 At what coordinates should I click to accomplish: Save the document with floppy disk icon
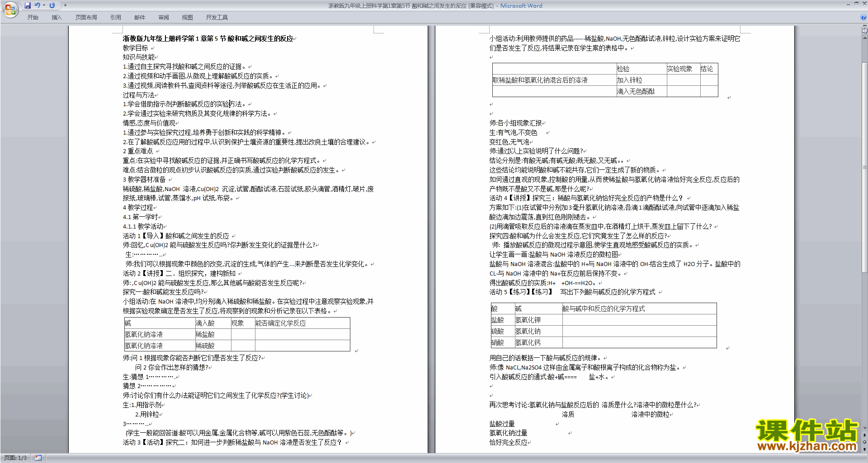coord(28,5)
